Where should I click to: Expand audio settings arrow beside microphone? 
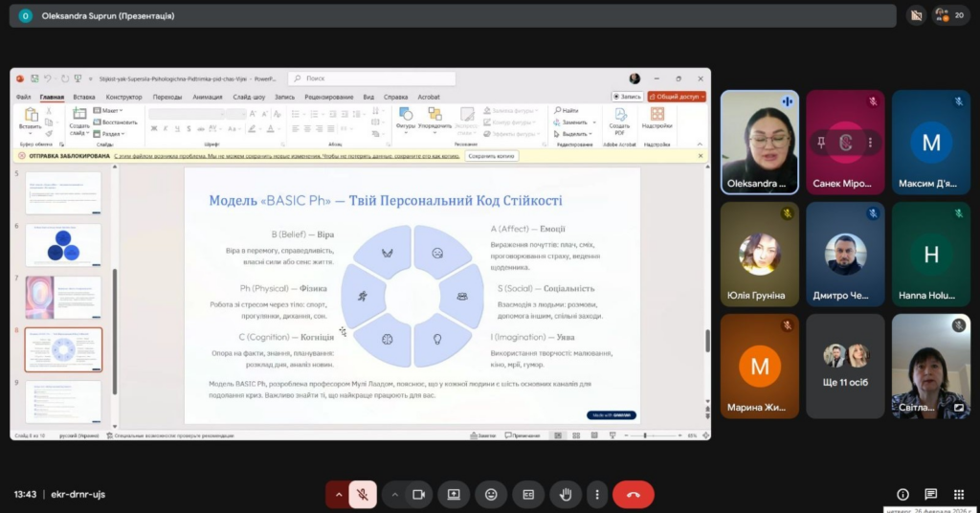337,495
